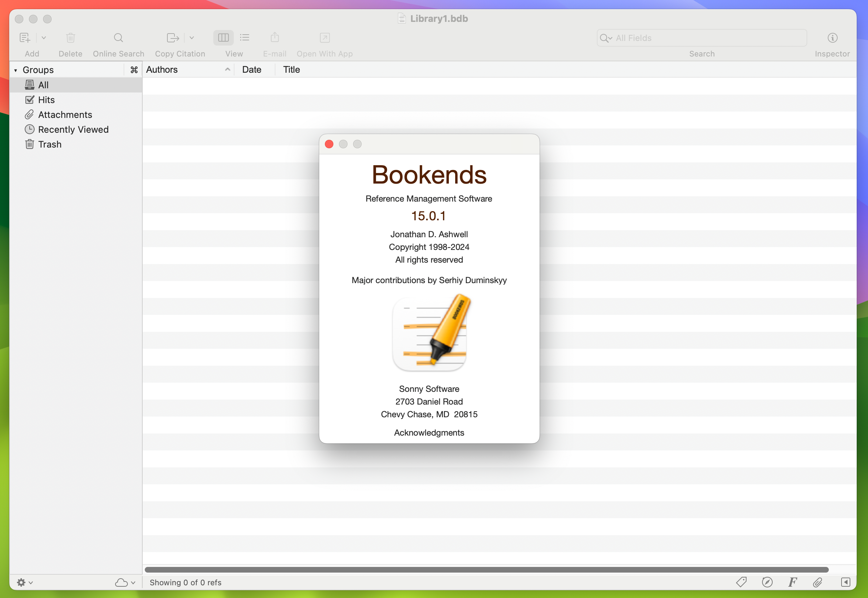Select the Hits smart group

(x=46, y=100)
